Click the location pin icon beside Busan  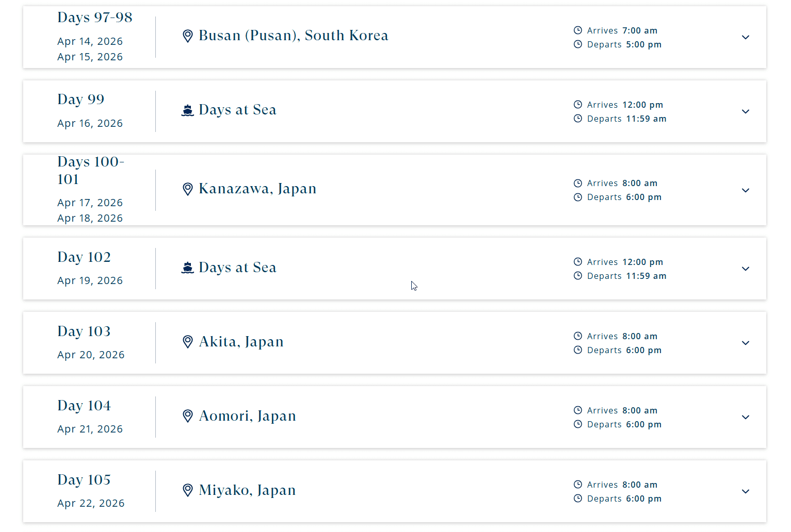(x=188, y=36)
